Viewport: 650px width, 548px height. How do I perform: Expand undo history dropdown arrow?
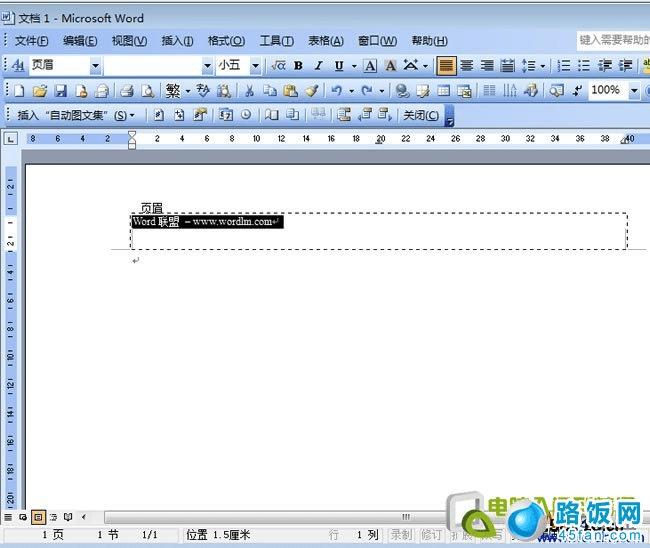tap(351, 91)
